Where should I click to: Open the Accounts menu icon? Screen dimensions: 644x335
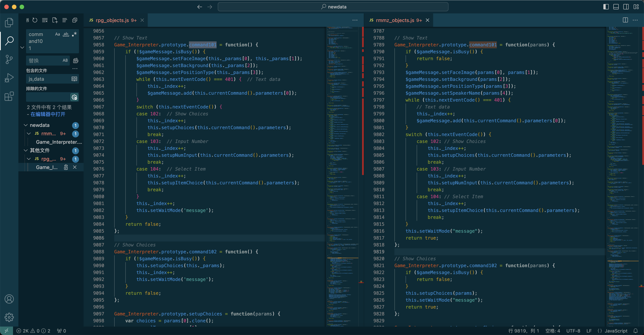[9, 299]
